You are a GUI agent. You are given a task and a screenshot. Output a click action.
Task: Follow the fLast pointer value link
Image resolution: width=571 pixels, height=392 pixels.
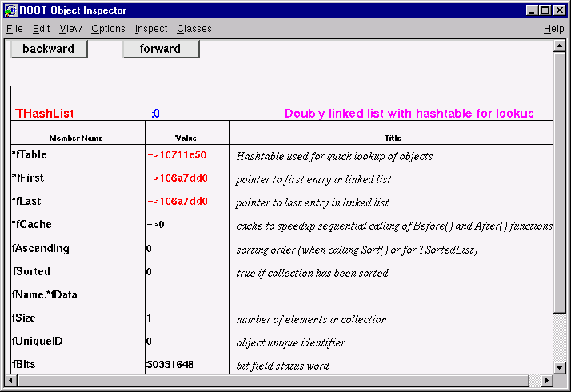[x=177, y=202]
